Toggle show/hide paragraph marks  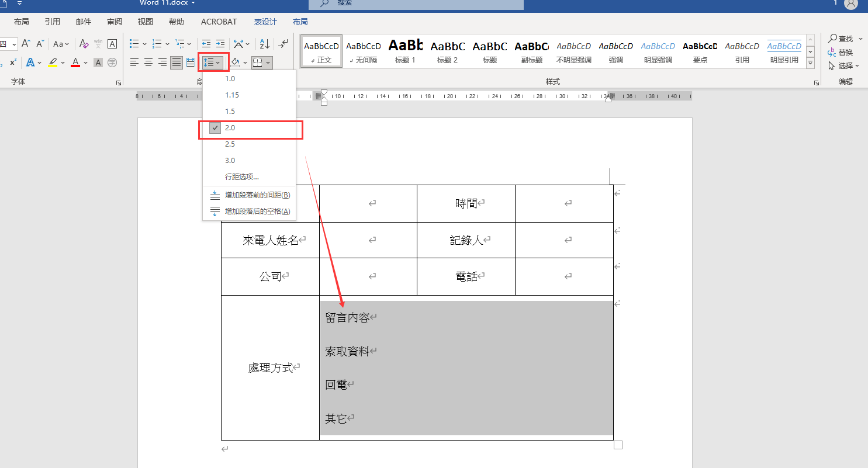tap(283, 44)
